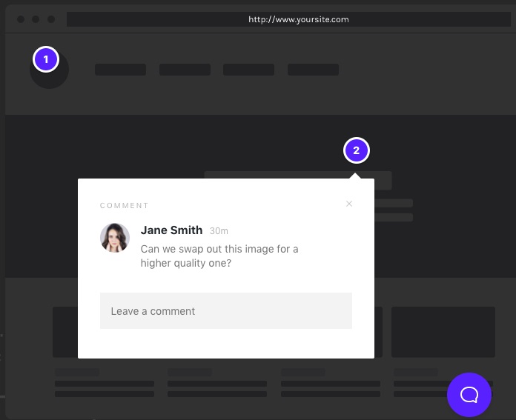This screenshot has height=420, width=516.
Task: Click the 30m comment timestamp
Action: [219, 231]
